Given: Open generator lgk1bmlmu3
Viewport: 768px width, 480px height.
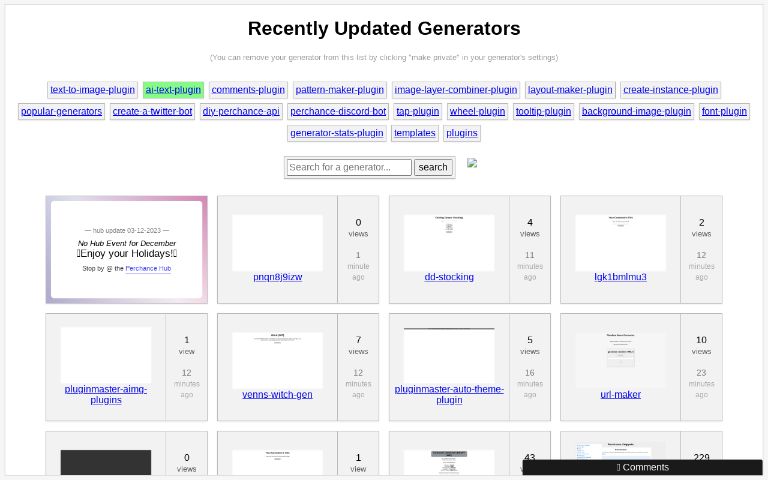Looking at the screenshot, I should 620,277.
